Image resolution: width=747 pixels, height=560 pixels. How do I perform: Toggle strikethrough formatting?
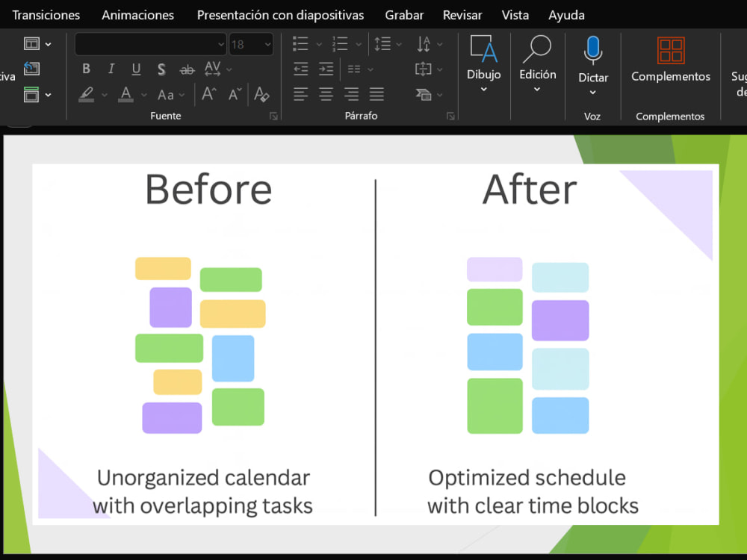[187, 70]
